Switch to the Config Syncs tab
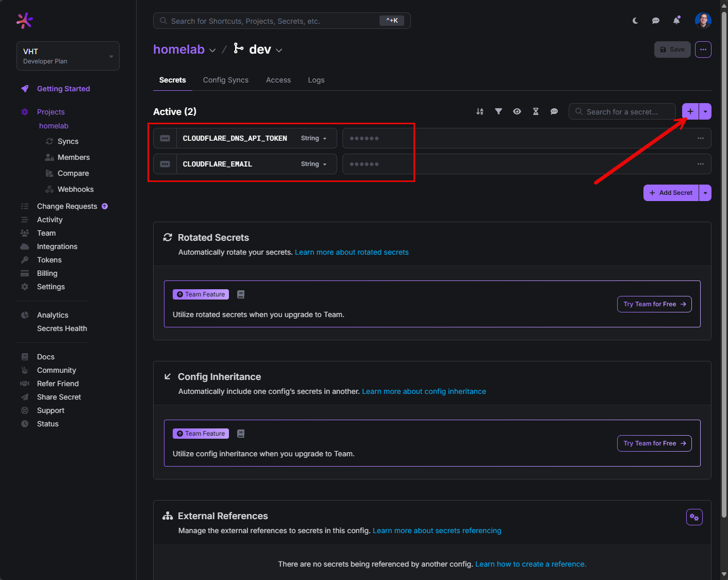 226,80
